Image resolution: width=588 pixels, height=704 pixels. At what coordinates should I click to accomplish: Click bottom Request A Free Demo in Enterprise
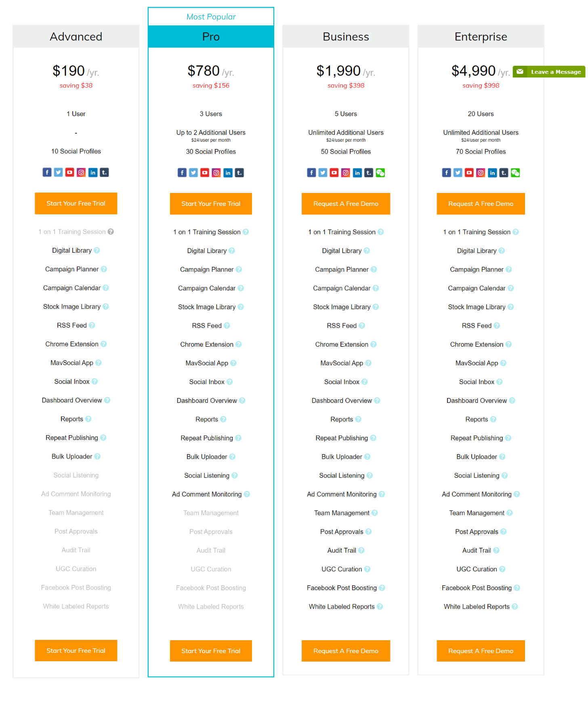pyautogui.click(x=481, y=651)
